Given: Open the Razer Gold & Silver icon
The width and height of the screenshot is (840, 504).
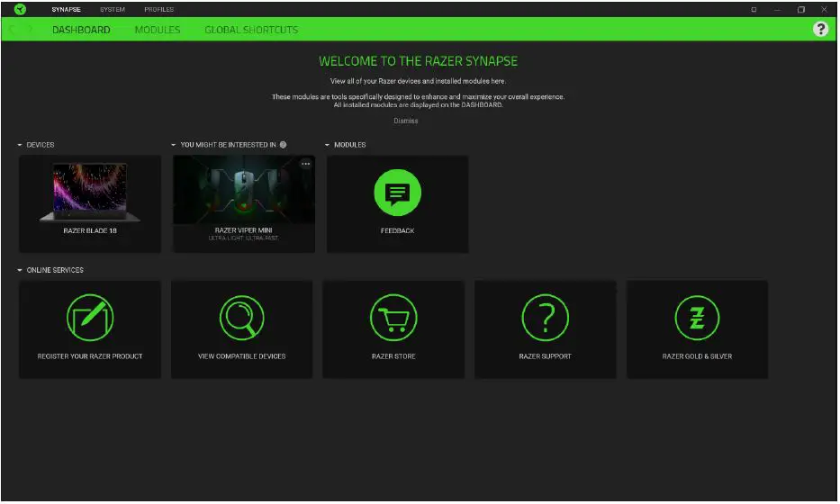Looking at the screenshot, I should 697,318.
